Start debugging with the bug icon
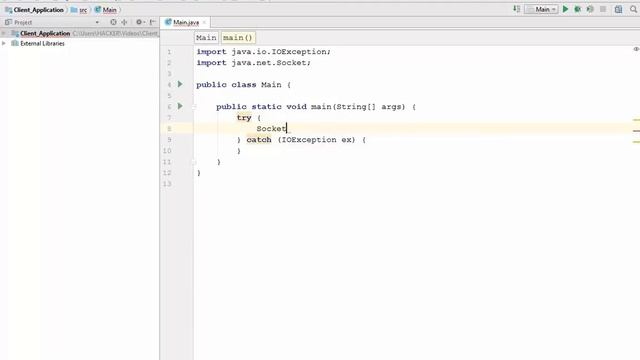 578,9
